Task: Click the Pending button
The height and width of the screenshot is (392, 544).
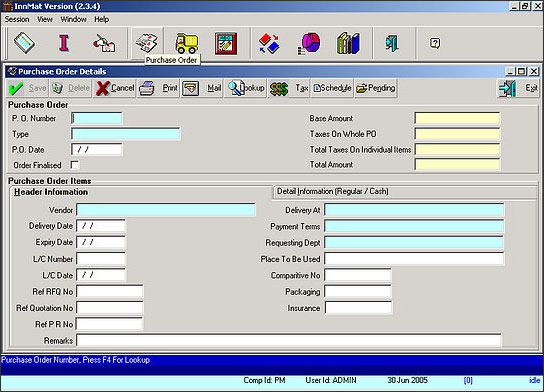Action: (x=376, y=88)
